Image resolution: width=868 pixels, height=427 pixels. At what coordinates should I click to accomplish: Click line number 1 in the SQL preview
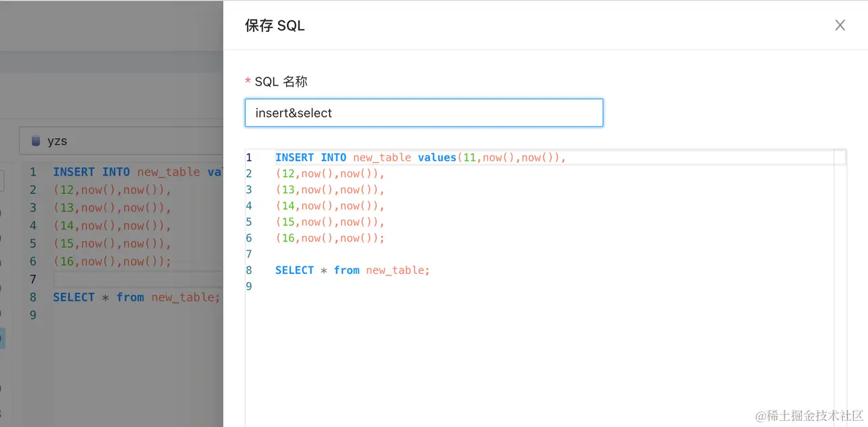pos(249,157)
